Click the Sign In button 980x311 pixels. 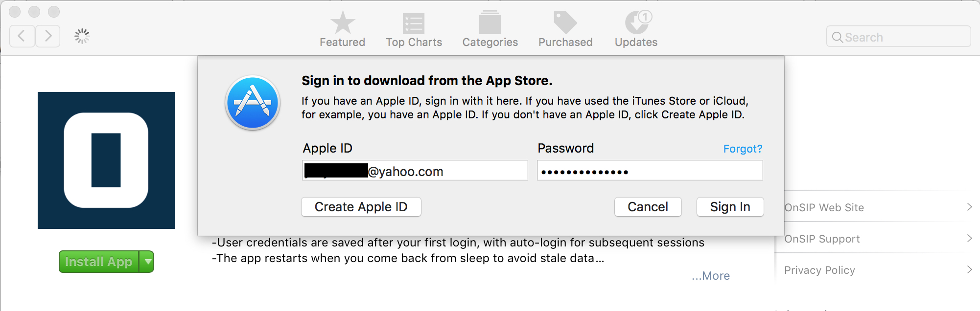click(730, 207)
